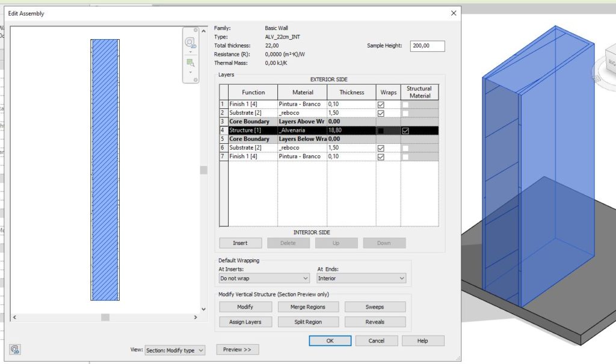Toggle Wraps checkbox for row 1 Finish 1
Viewport: 616px width, 364px height.
381,105
